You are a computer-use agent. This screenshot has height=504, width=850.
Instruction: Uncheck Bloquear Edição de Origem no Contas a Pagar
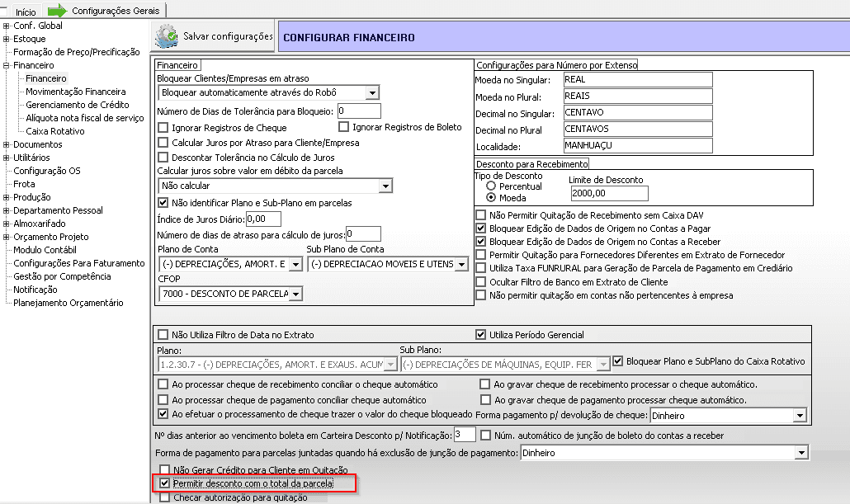click(481, 228)
